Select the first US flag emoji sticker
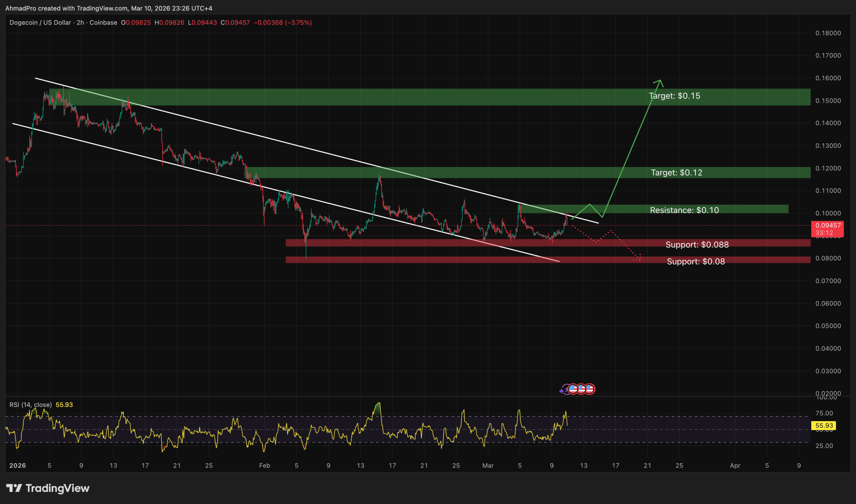Image resolution: width=856 pixels, height=504 pixels. point(573,389)
